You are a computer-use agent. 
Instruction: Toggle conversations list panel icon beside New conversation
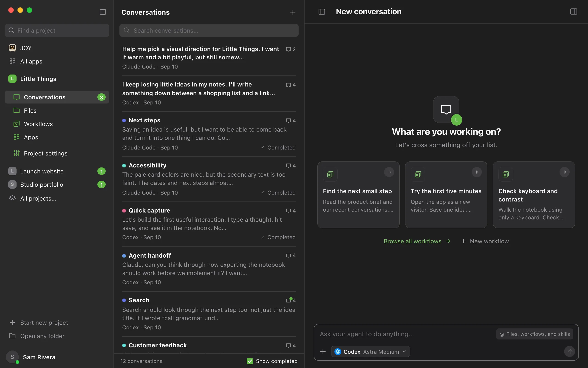322,12
